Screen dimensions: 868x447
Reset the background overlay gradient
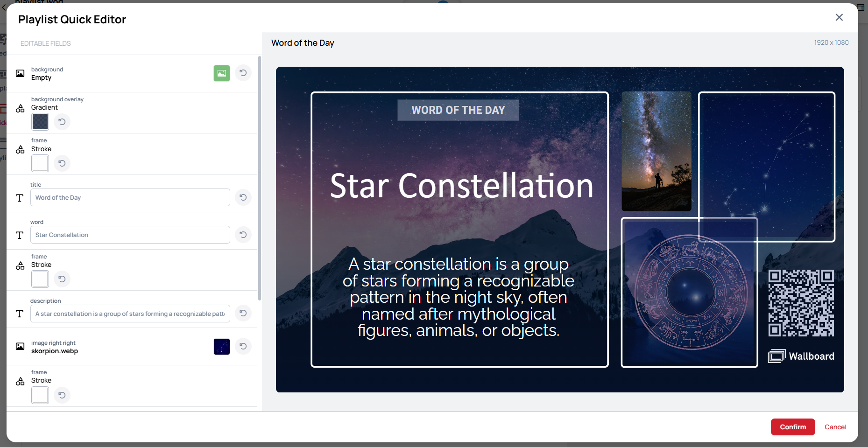point(62,122)
